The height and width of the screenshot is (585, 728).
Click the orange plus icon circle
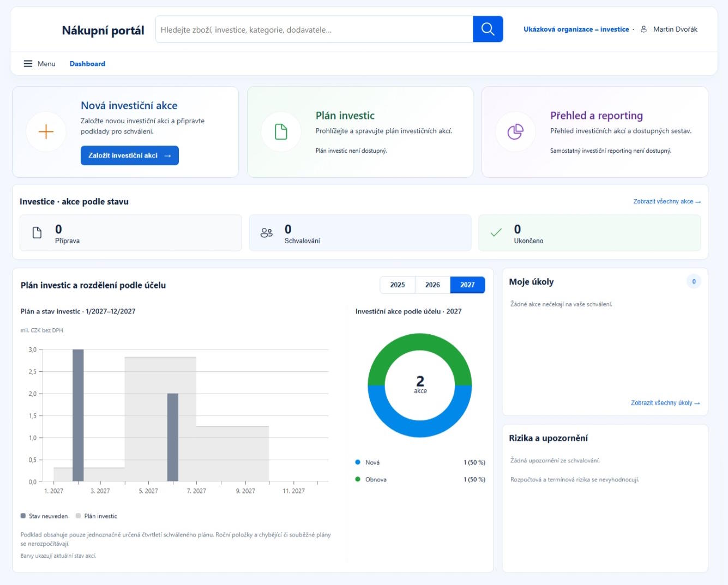[46, 131]
